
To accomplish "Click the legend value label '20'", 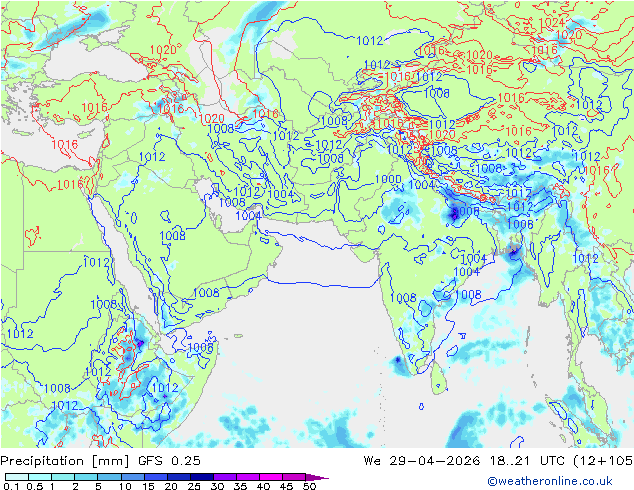I will [171, 486].
